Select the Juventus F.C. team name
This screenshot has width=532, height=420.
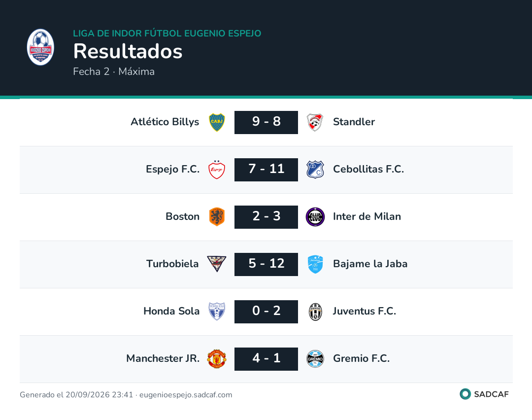365,311
